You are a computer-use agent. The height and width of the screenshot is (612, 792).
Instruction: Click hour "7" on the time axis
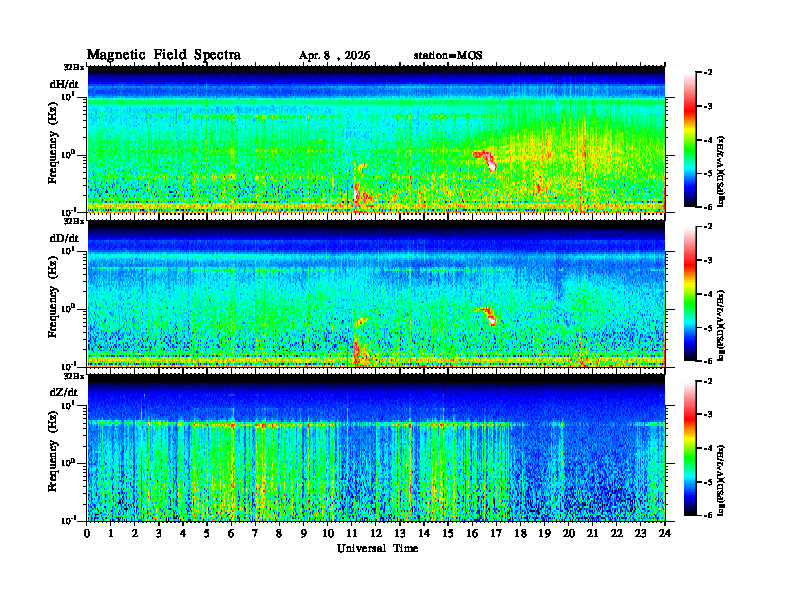click(x=255, y=534)
